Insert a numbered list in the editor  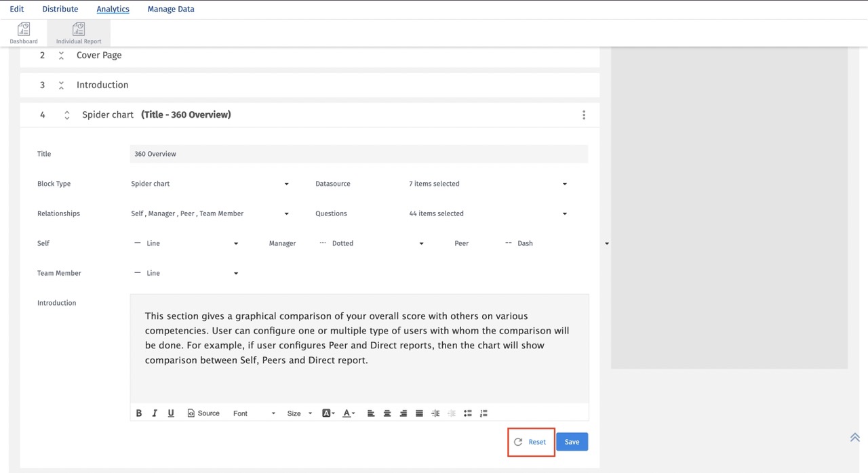pos(484,413)
